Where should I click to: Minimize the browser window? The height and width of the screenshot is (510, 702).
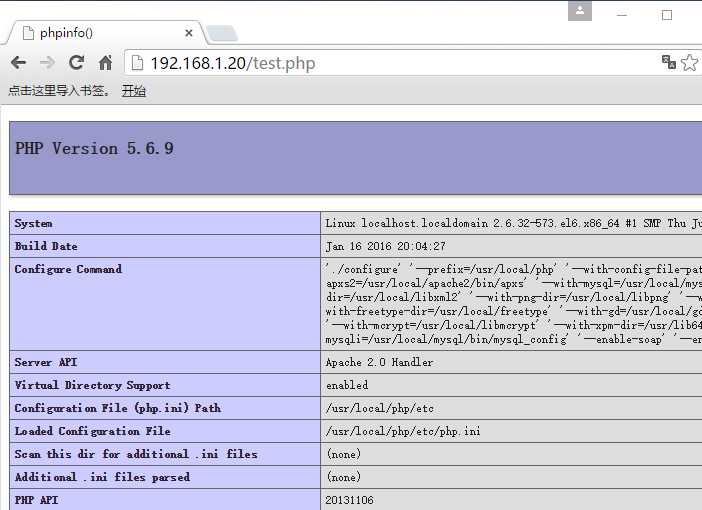[621, 15]
